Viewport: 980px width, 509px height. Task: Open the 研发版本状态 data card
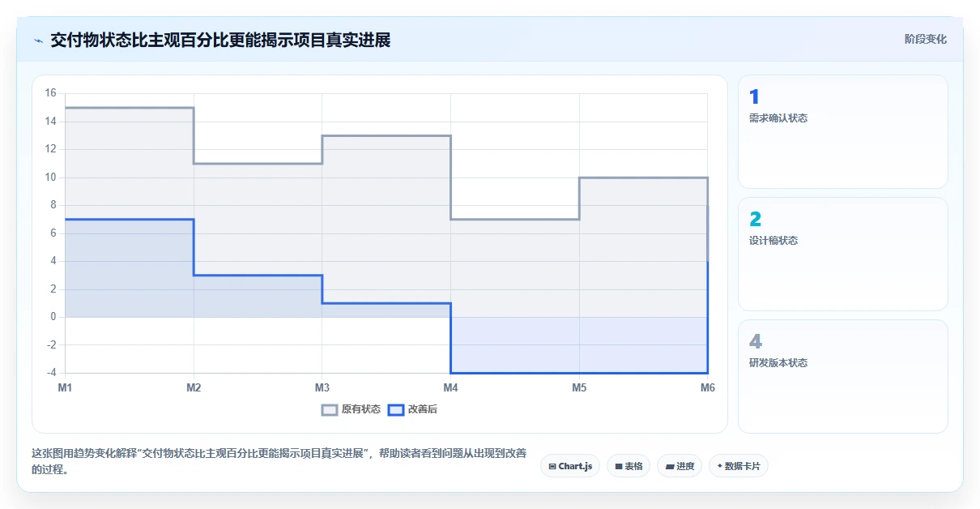[843, 377]
